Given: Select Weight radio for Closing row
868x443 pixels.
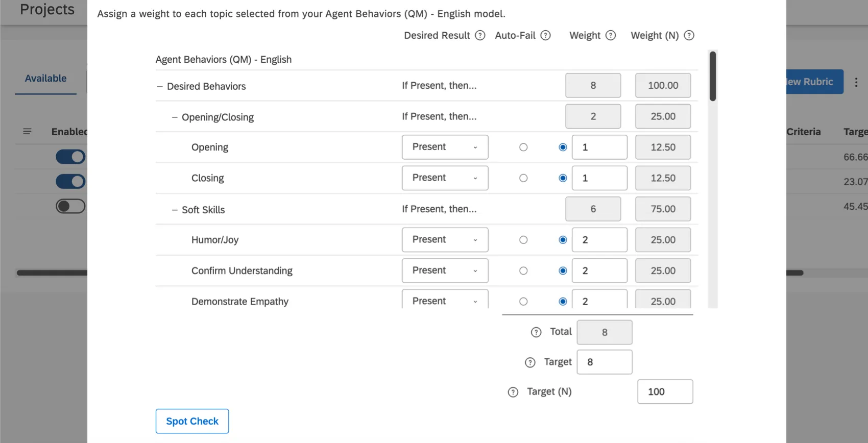Looking at the screenshot, I should coord(563,178).
